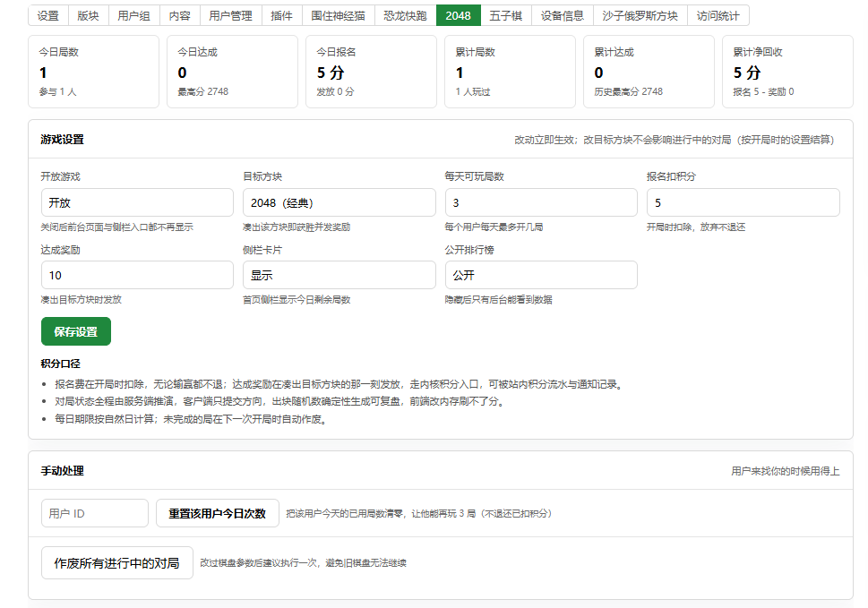Open the 开放游戏 dropdown

click(137, 202)
